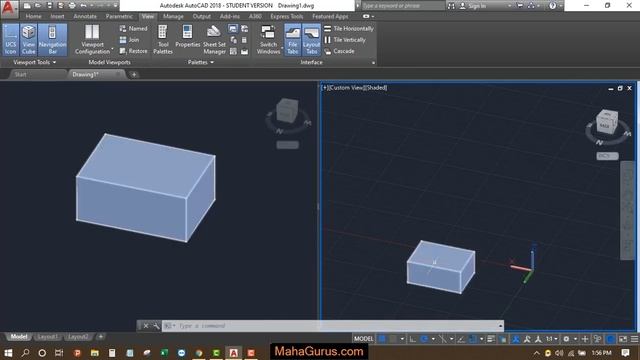Toggle the UCS Icon display

click(11, 40)
